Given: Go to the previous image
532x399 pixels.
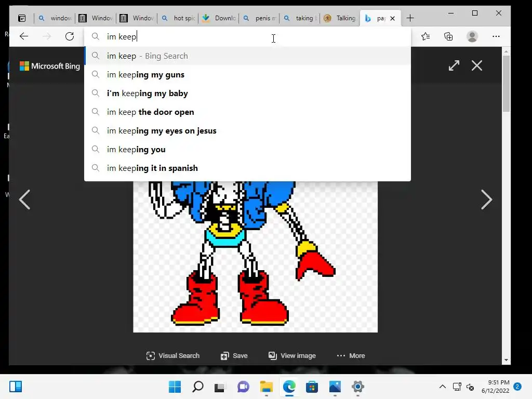Looking at the screenshot, I should 24,199.
